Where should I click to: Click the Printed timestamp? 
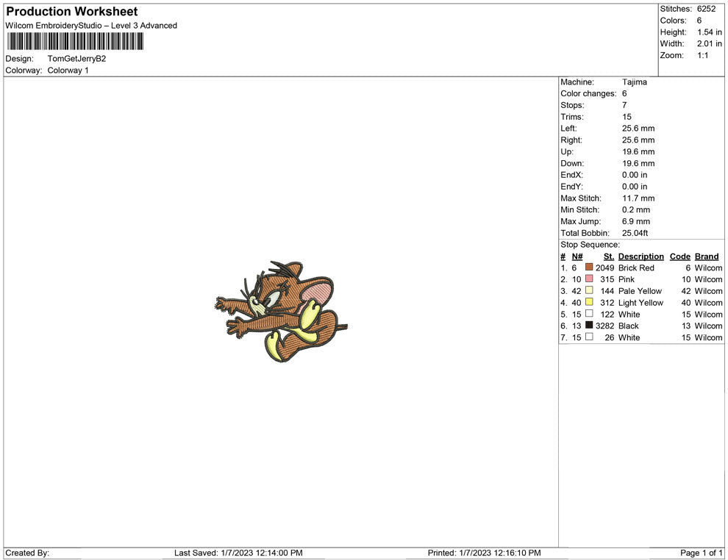pos(485,553)
